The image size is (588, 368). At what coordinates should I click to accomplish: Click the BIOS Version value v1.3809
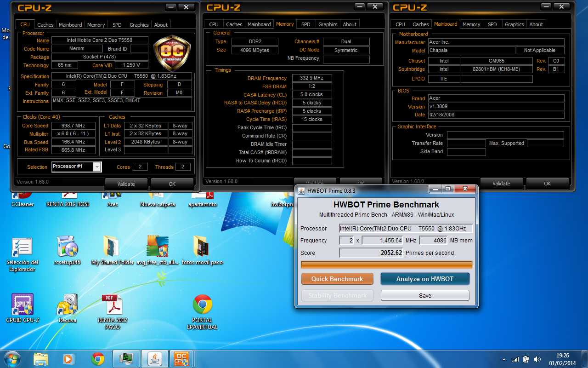[x=496, y=106]
